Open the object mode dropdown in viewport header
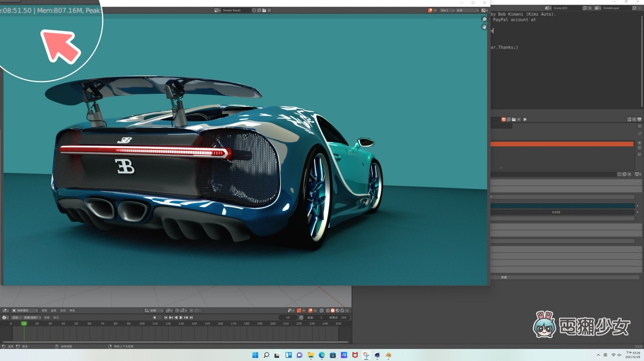The height and width of the screenshot is (361, 644). click(x=25, y=311)
